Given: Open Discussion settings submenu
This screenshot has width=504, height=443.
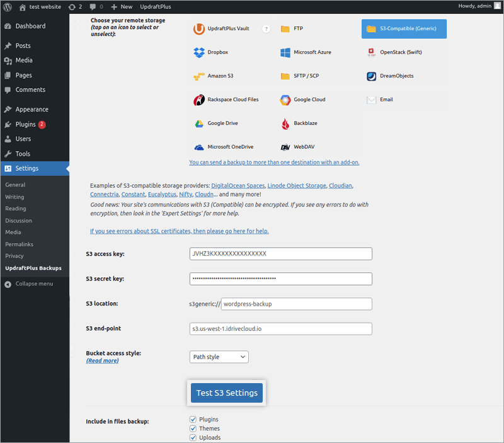Looking at the screenshot, I should (19, 221).
